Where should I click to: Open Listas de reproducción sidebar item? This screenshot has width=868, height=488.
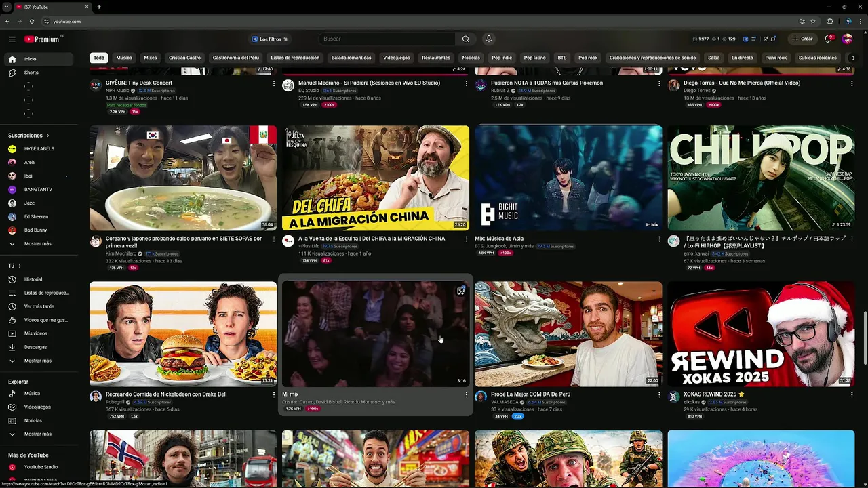click(x=39, y=293)
